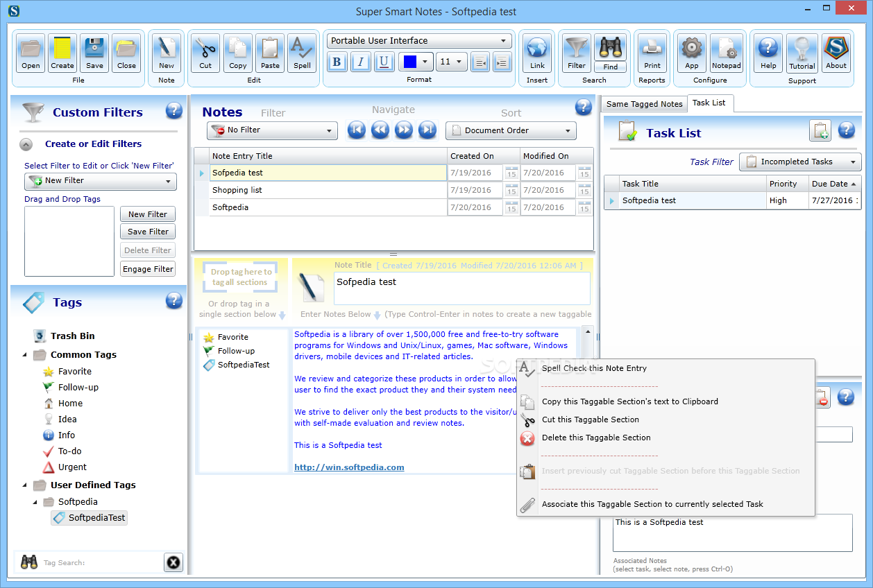Viewport: 873px width, 588px height.
Task: Click the Create file icon
Action: [x=62, y=53]
